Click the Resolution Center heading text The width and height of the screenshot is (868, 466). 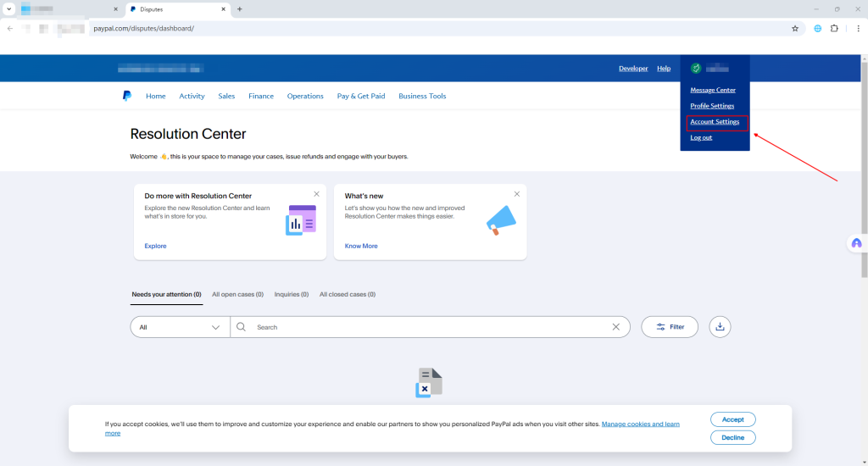pyautogui.click(x=188, y=134)
